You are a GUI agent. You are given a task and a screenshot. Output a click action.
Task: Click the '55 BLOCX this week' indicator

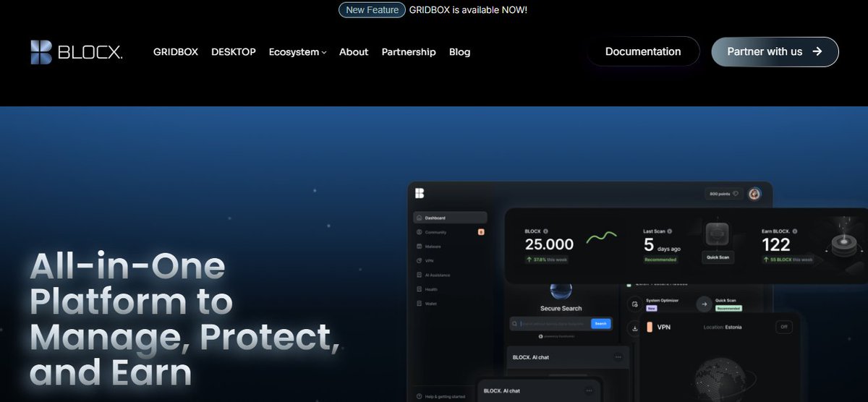click(788, 259)
